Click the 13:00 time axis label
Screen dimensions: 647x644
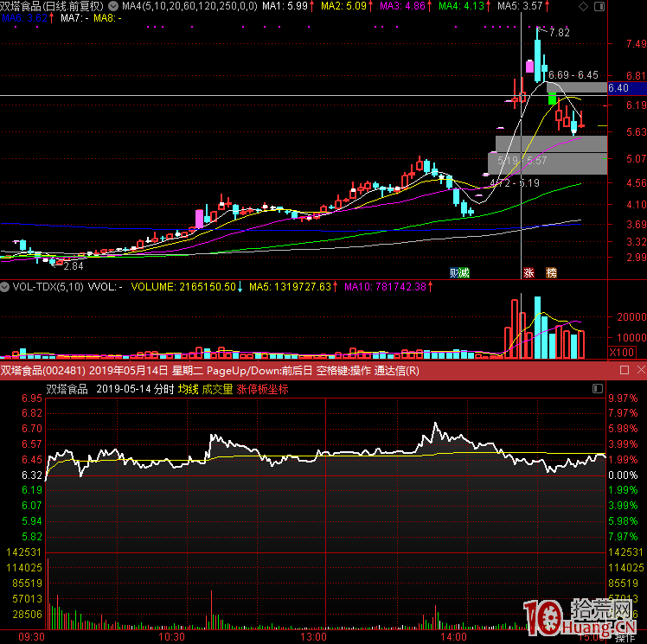click(x=313, y=637)
